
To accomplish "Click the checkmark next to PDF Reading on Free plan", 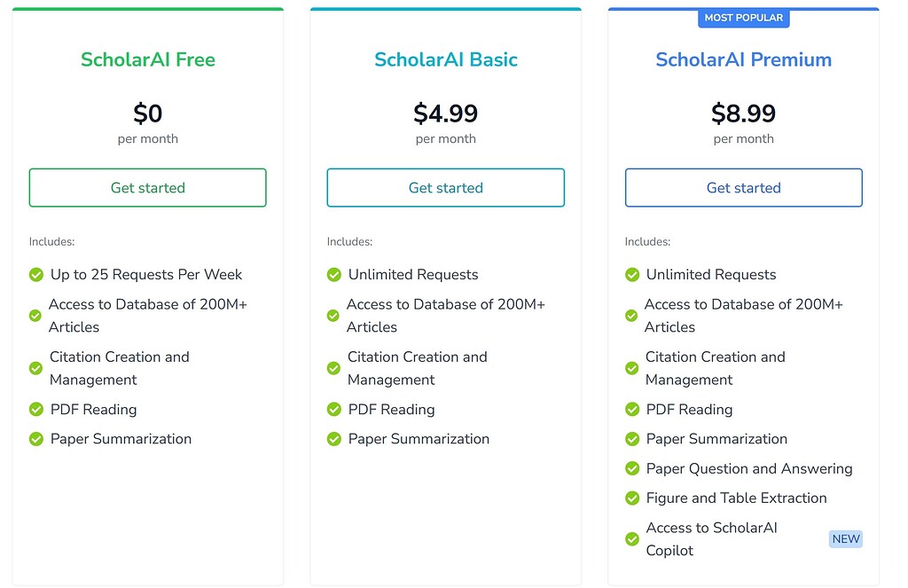I will (x=35, y=410).
